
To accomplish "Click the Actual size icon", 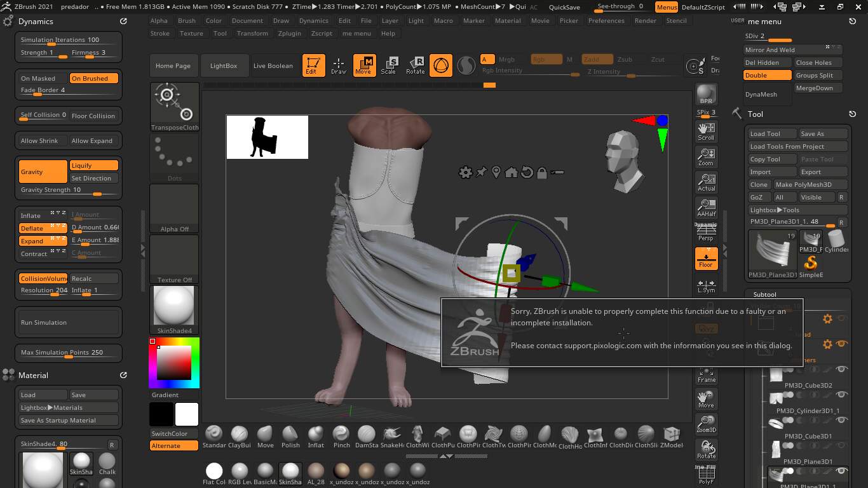I will (x=706, y=182).
